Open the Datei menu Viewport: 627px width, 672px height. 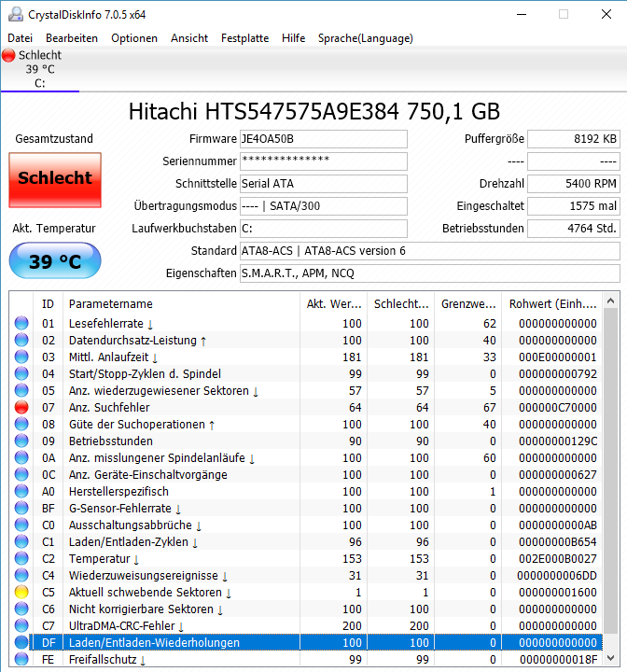21,38
